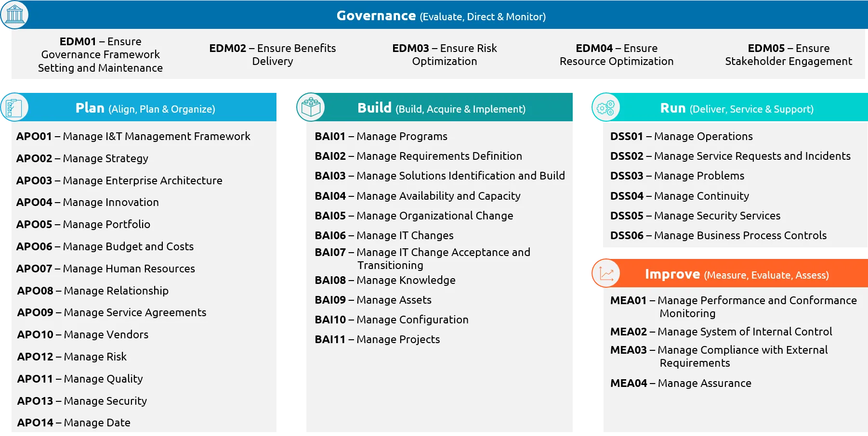Click MEA01 Manage Performance and Conformance Monitoring
Screen dimensions: 868x436
point(734,307)
